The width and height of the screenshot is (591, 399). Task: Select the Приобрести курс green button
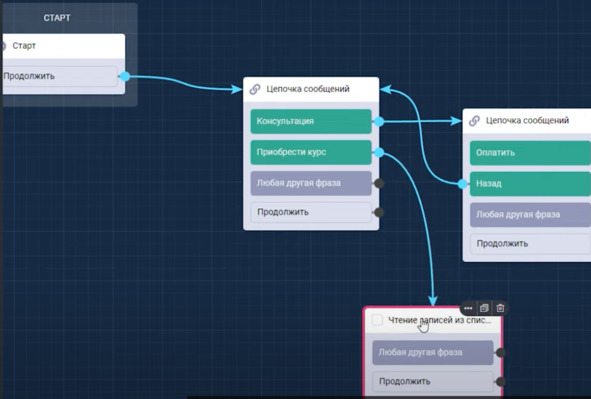(x=311, y=152)
